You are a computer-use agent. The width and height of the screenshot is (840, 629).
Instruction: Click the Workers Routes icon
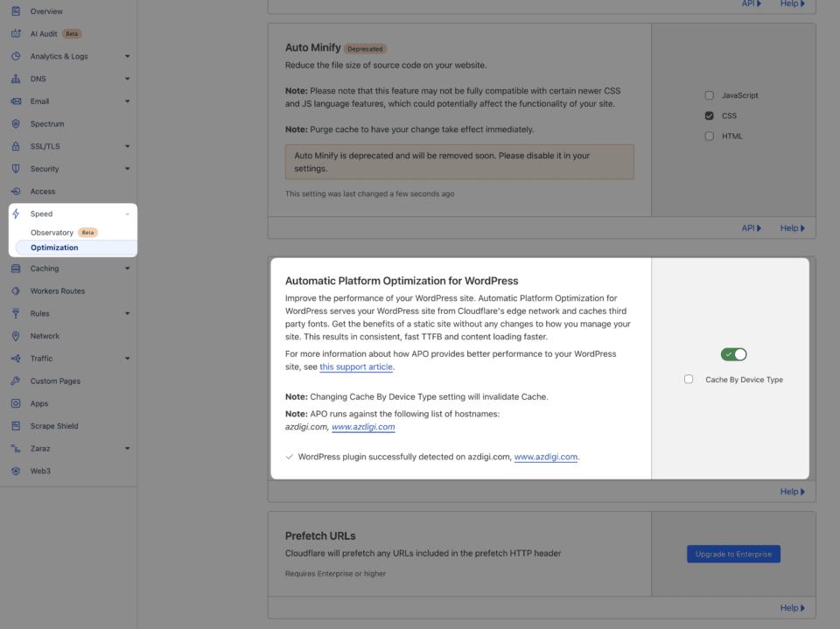pos(16,291)
